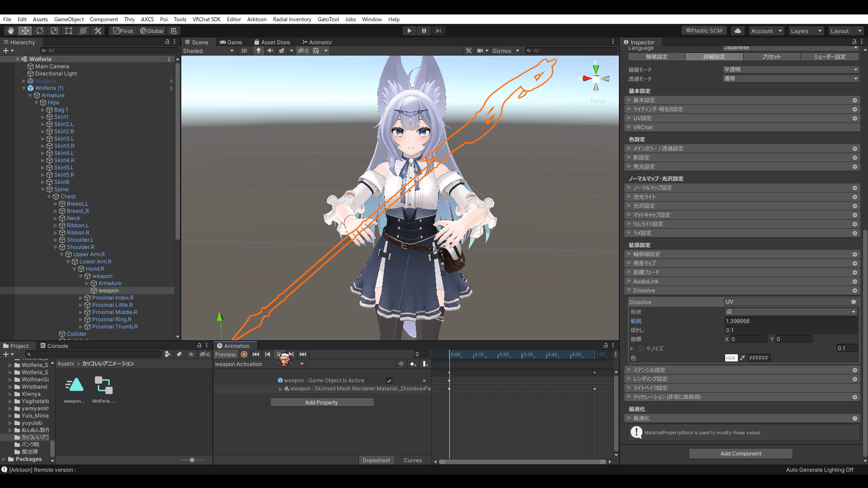Open the VRChat SDK menu
The height and width of the screenshot is (488, 868).
pyautogui.click(x=207, y=19)
